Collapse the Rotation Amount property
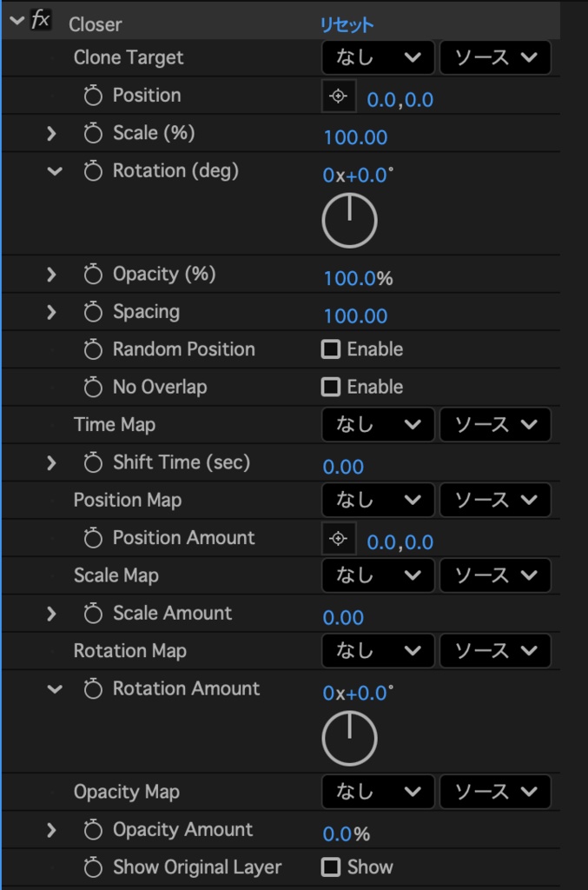This screenshot has width=588, height=890. click(x=55, y=689)
